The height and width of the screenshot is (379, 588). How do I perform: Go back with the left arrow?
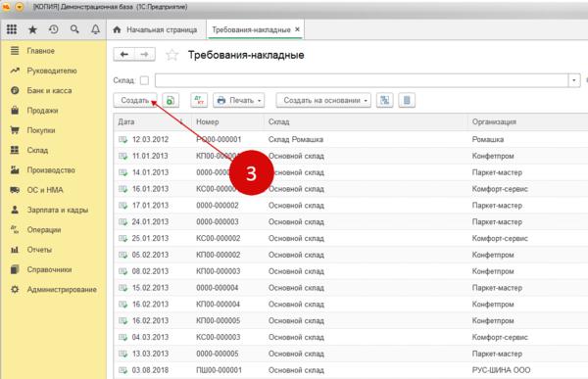click(124, 55)
